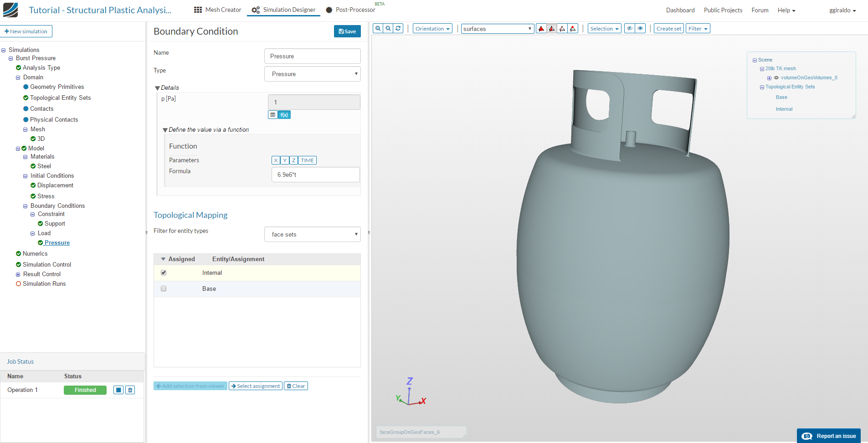Click the zoom out magnifier icon
The width and height of the screenshot is (868, 443).
click(388, 28)
